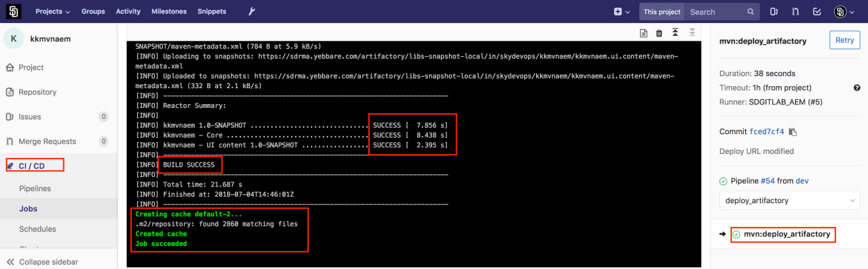Collapse the sidebar

(x=42, y=262)
